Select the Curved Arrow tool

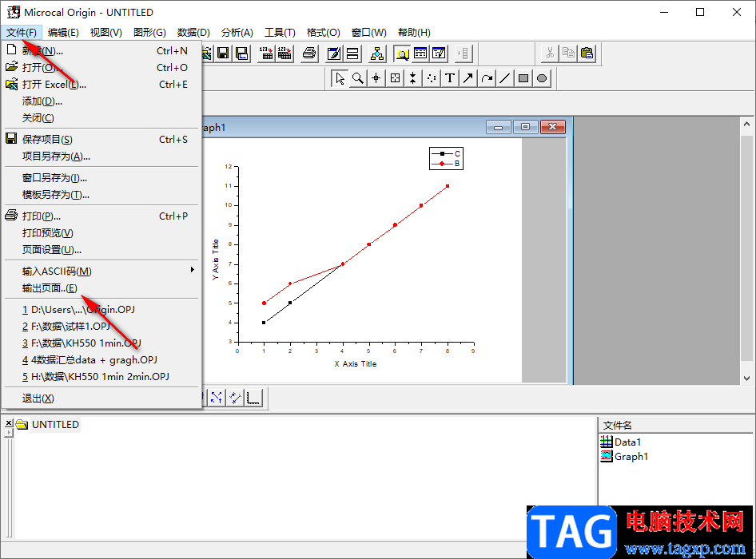(487, 78)
